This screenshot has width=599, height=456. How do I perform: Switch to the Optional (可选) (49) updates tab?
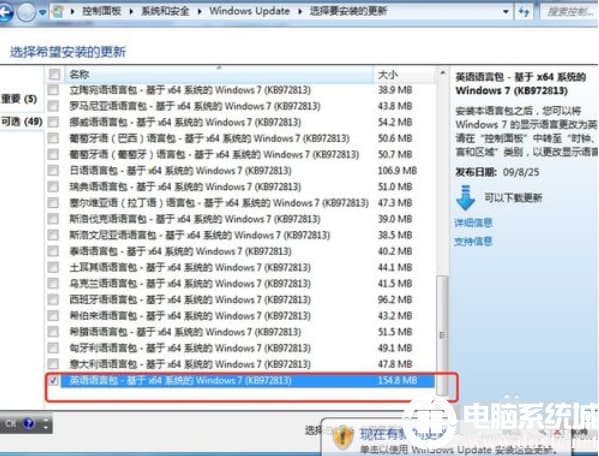[x=21, y=121]
